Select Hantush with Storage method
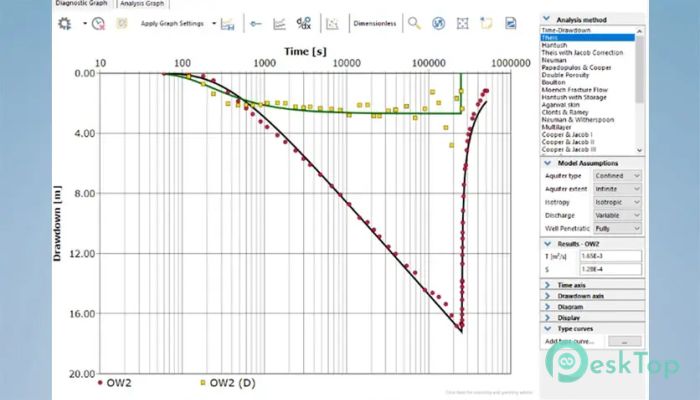The image size is (700, 400). click(574, 97)
